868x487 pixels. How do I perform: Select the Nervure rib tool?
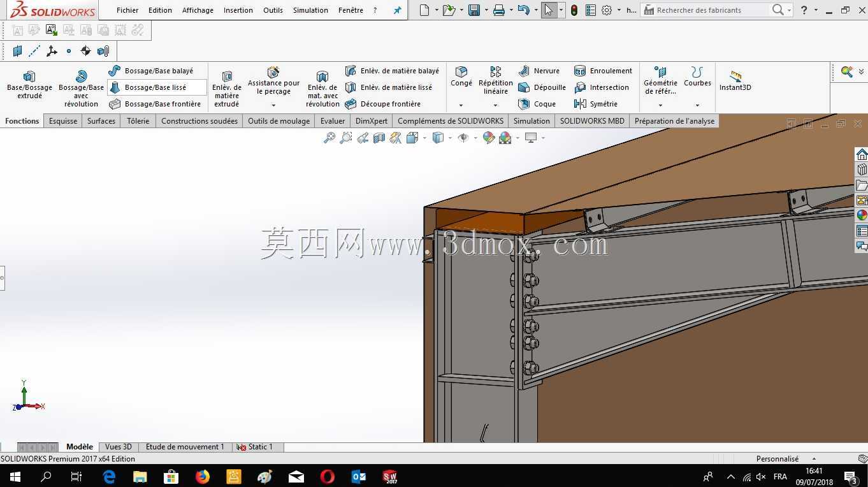(539, 71)
